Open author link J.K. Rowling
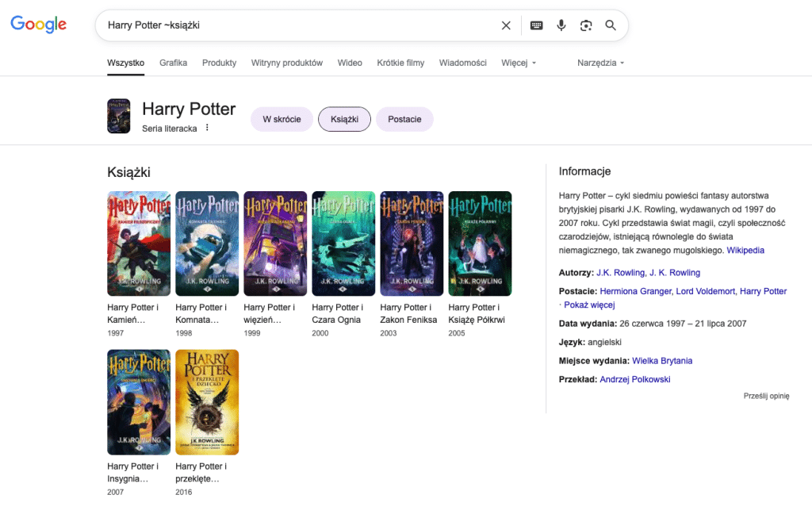Viewport: 812px width, 514px height. (621, 273)
